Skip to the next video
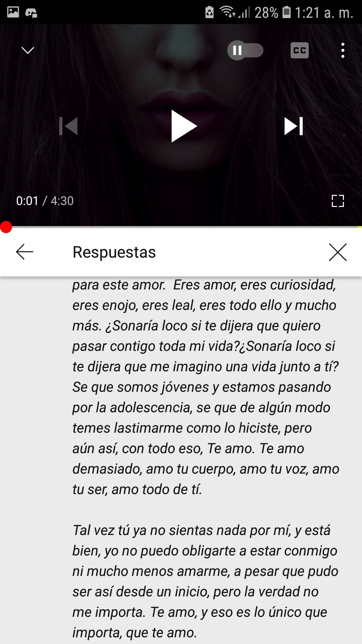Image resolution: width=362 pixels, height=644 pixels. coord(294,126)
